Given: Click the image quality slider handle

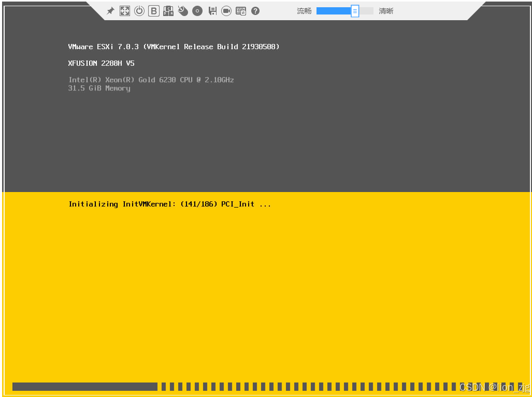Looking at the screenshot, I should [355, 11].
